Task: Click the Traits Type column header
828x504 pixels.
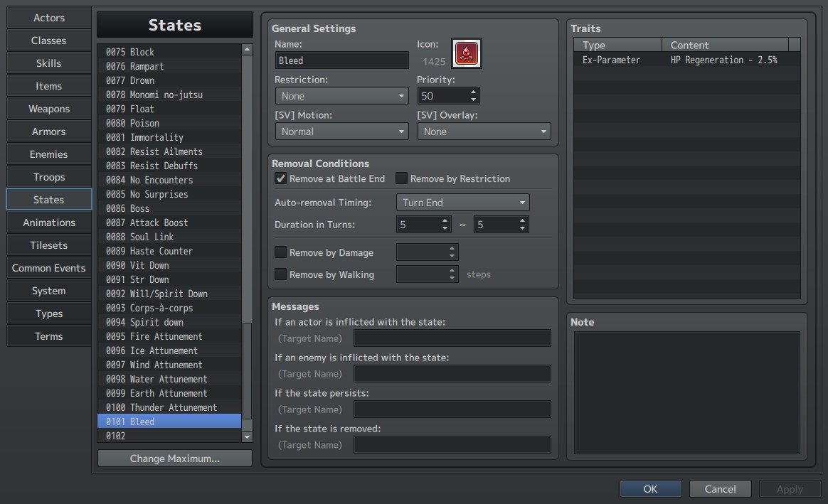Action: click(618, 45)
